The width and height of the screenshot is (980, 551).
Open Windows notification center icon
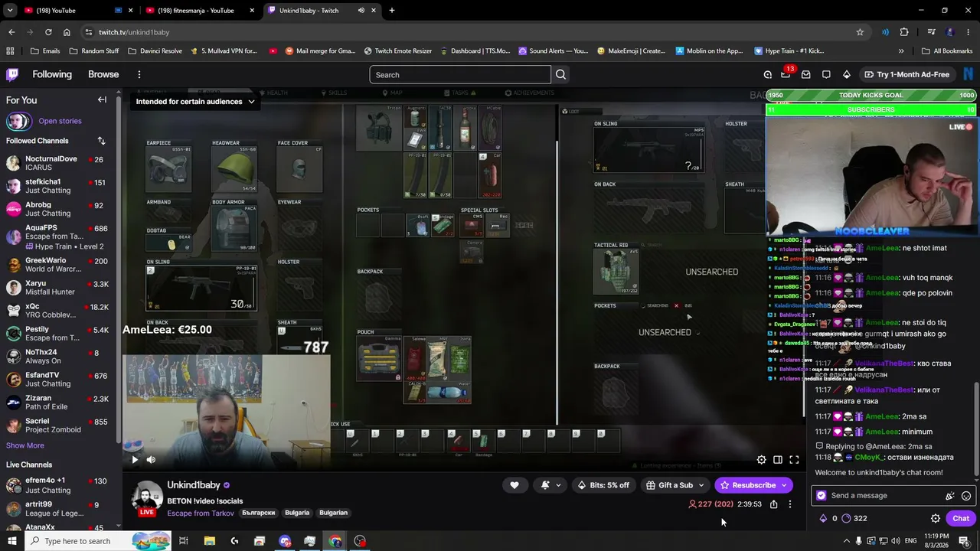coord(964,541)
